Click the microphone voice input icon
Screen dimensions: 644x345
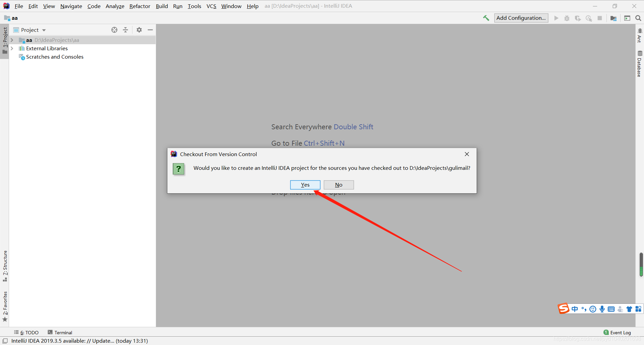tap(602, 309)
